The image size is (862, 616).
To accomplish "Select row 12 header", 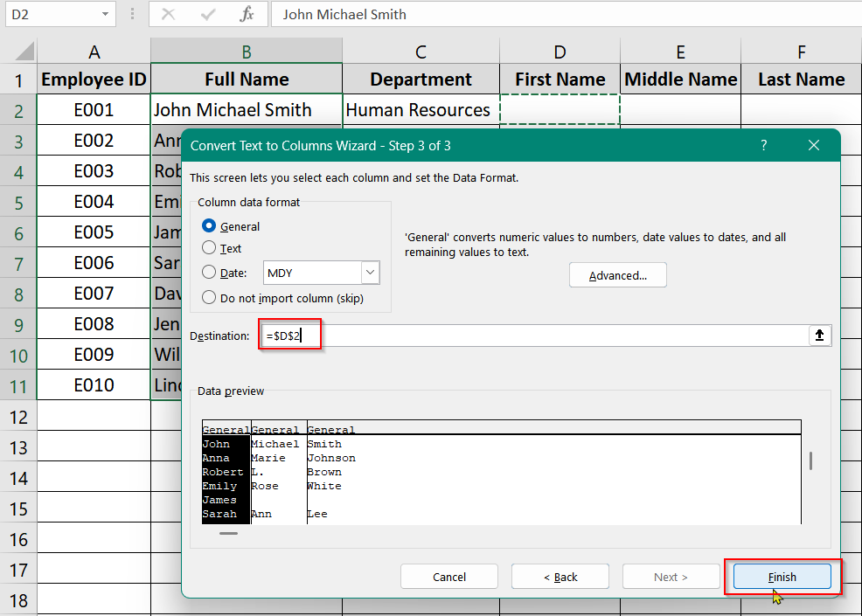I will 18,417.
